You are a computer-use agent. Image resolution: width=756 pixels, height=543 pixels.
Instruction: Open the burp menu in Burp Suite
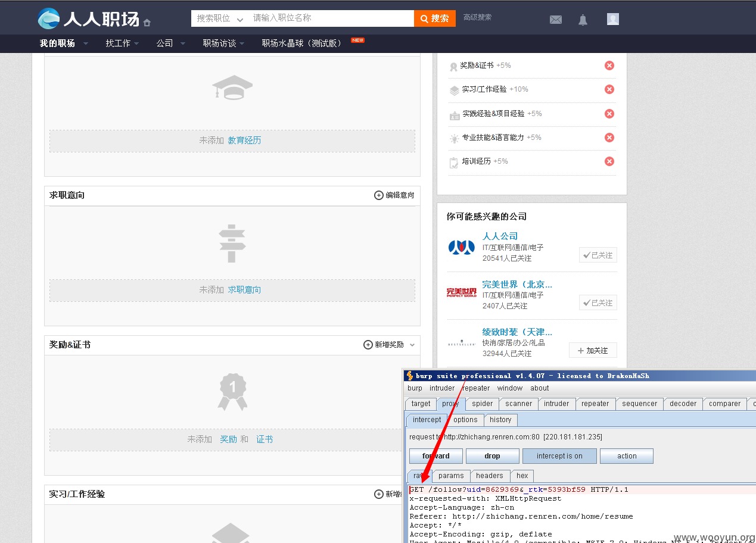coord(415,388)
